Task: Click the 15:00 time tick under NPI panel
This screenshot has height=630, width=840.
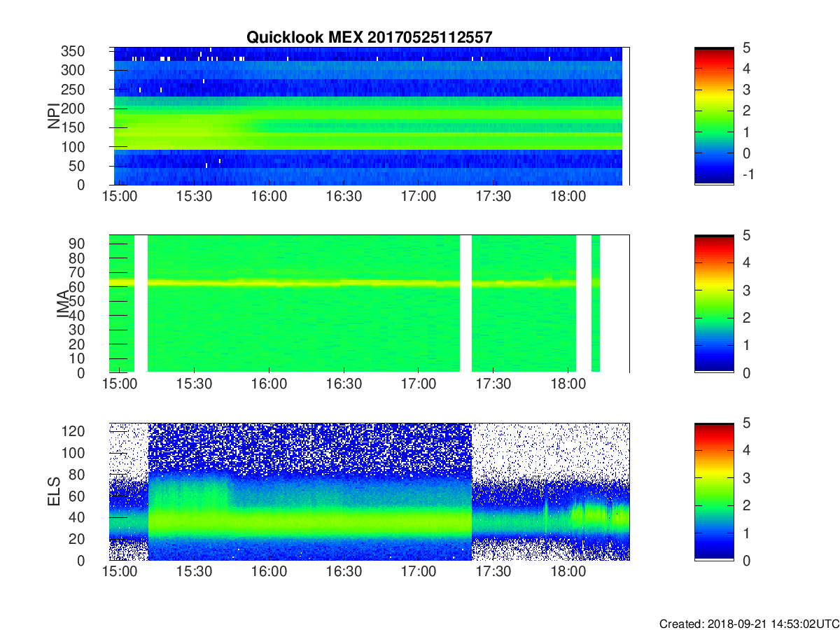Action: point(120,197)
